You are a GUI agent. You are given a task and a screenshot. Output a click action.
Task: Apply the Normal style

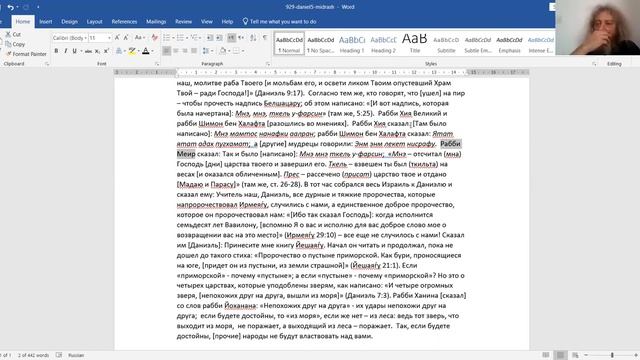pos(289,44)
